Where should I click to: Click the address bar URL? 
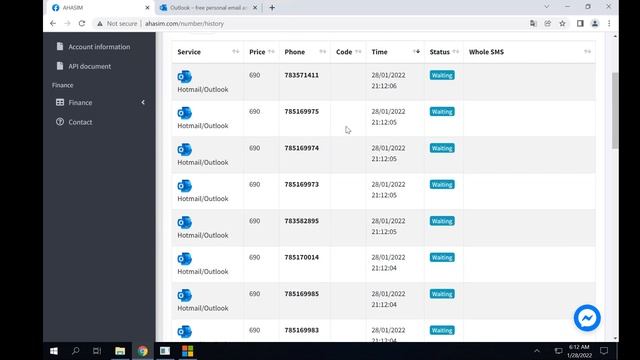tap(184, 24)
